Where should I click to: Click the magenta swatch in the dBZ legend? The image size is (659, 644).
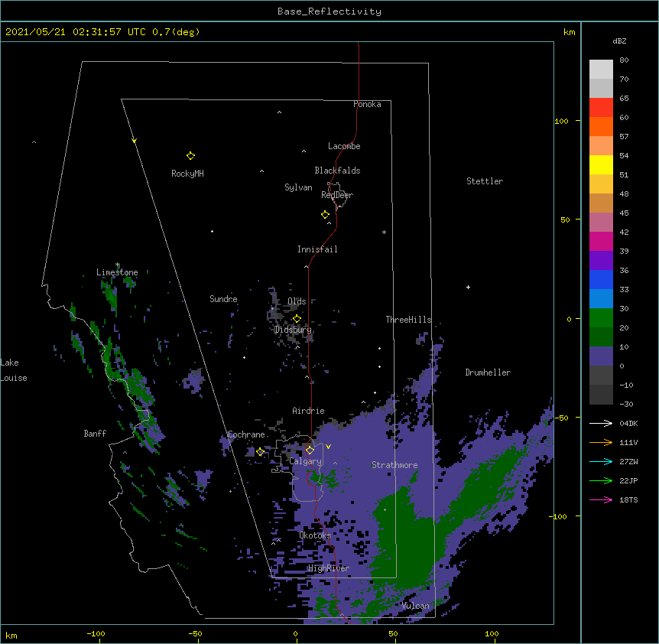coord(601,241)
